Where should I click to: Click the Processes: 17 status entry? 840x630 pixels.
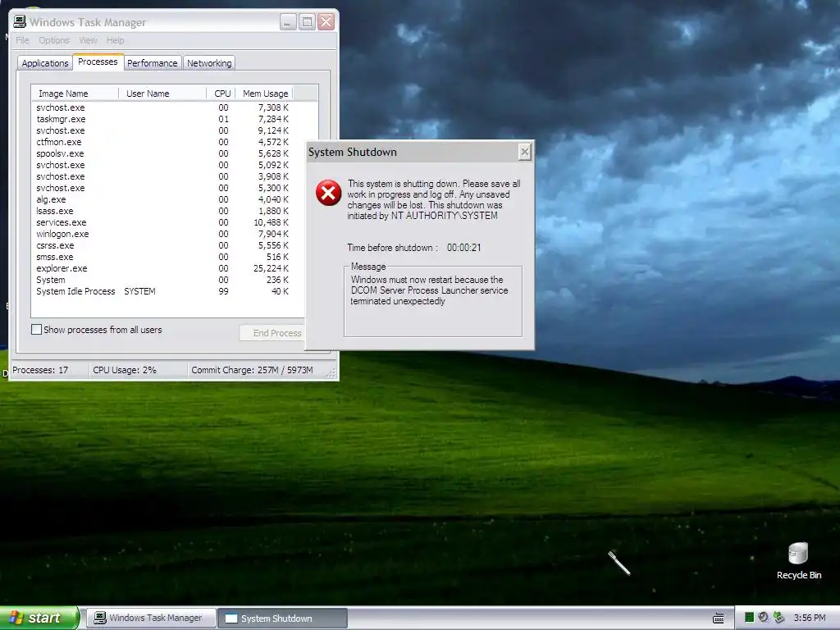pos(41,370)
